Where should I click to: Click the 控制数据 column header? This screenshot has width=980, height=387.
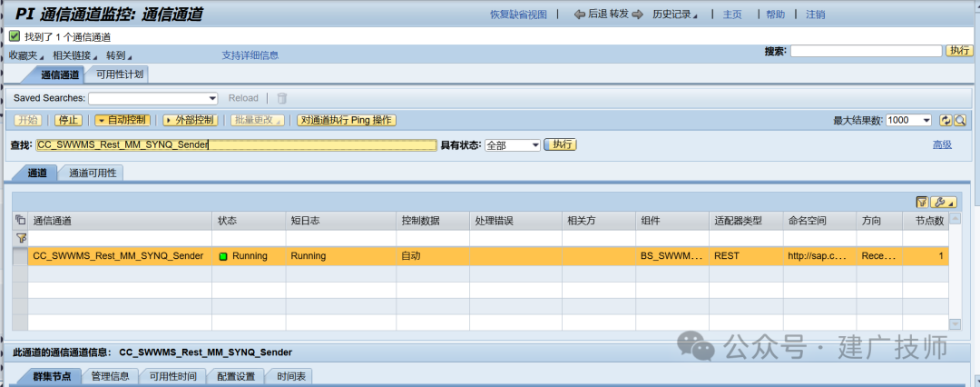point(433,221)
